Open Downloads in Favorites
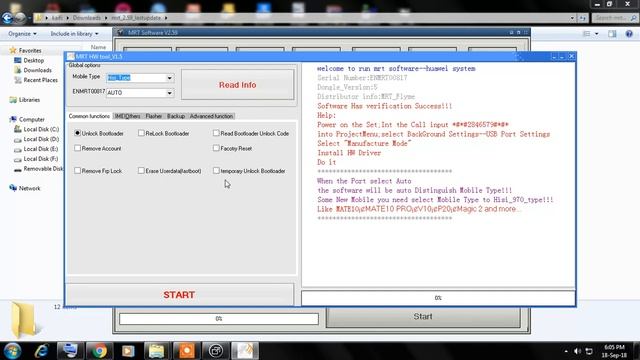 tap(37, 70)
